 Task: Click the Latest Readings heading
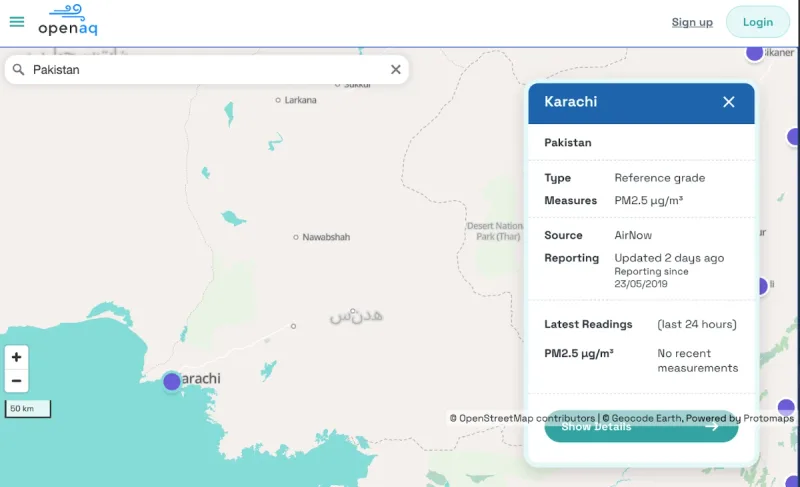[588, 324]
